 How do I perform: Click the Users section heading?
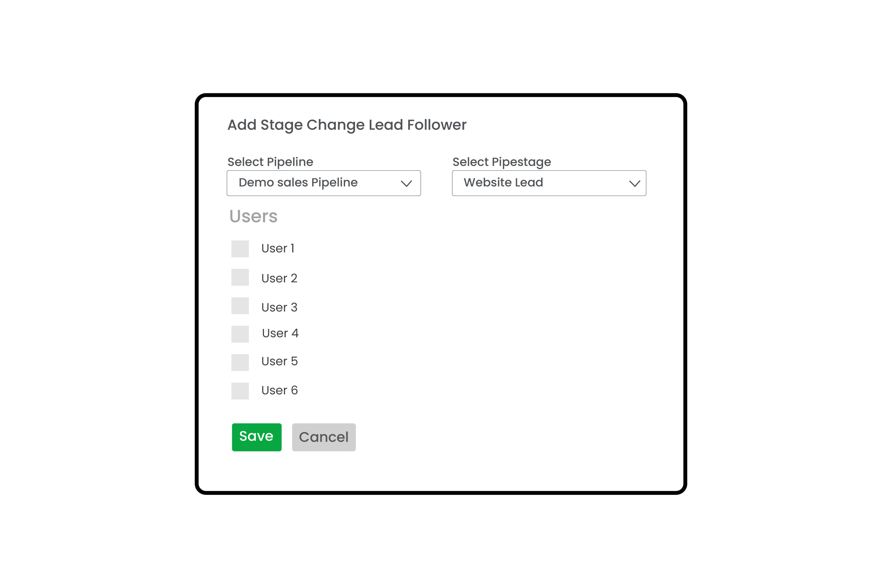coord(253,216)
